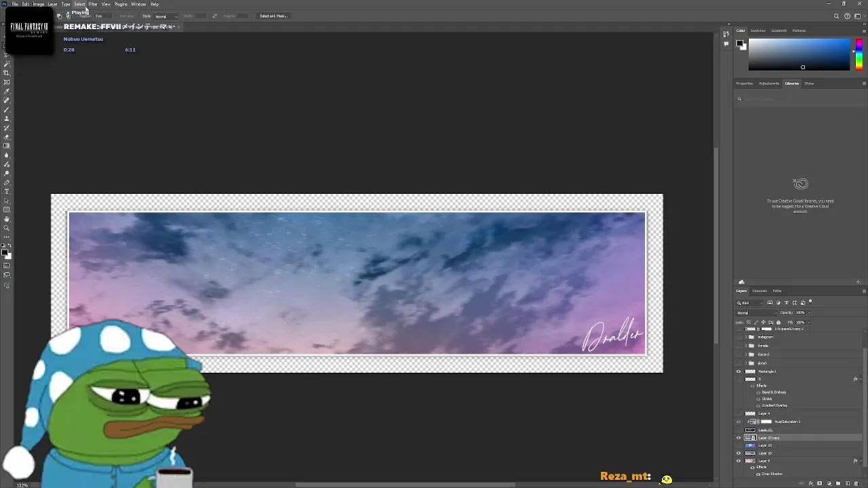This screenshot has height=488, width=868.
Task: Select the Blur tool
Action: 7,155
